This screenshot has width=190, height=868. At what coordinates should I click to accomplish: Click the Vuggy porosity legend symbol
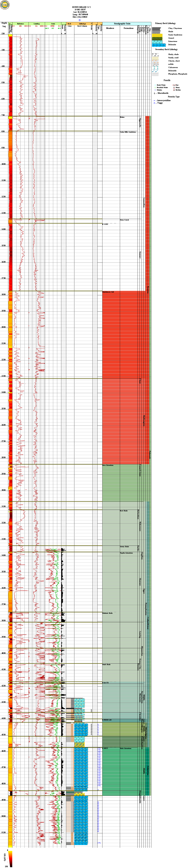[x=154, y=103]
